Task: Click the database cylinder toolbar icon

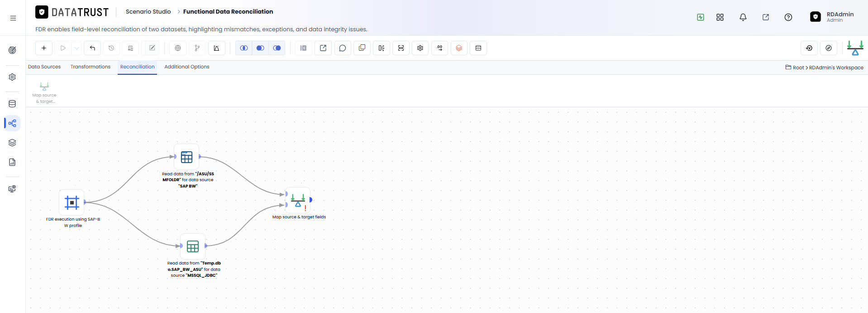Action: [478, 48]
